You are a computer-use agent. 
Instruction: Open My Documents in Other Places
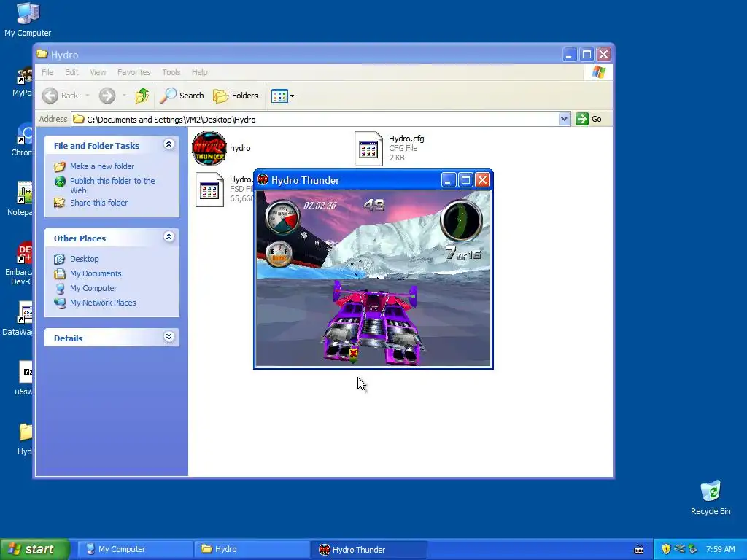tap(96, 273)
